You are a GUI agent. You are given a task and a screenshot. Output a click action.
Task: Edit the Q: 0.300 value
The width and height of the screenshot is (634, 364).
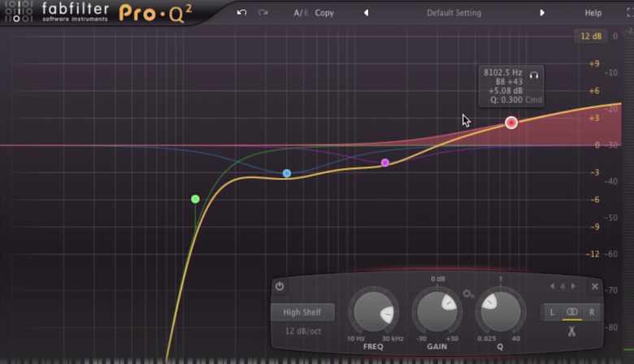tap(506, 100)
